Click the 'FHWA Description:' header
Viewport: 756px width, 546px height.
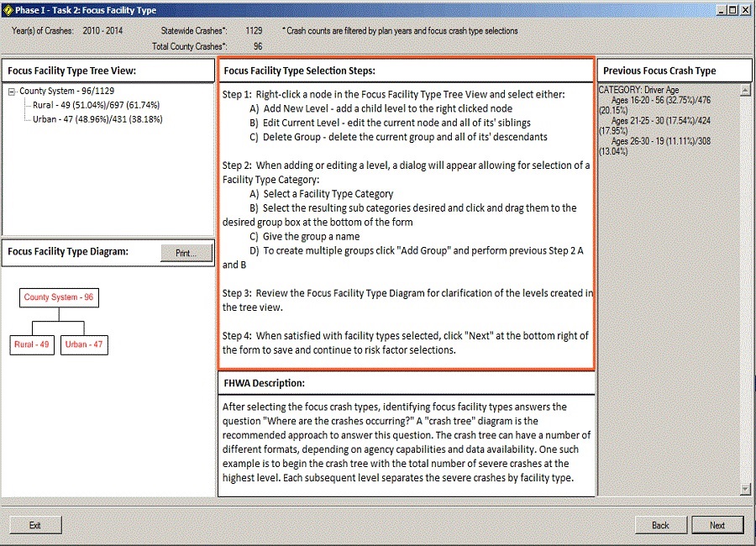point(265,383)
